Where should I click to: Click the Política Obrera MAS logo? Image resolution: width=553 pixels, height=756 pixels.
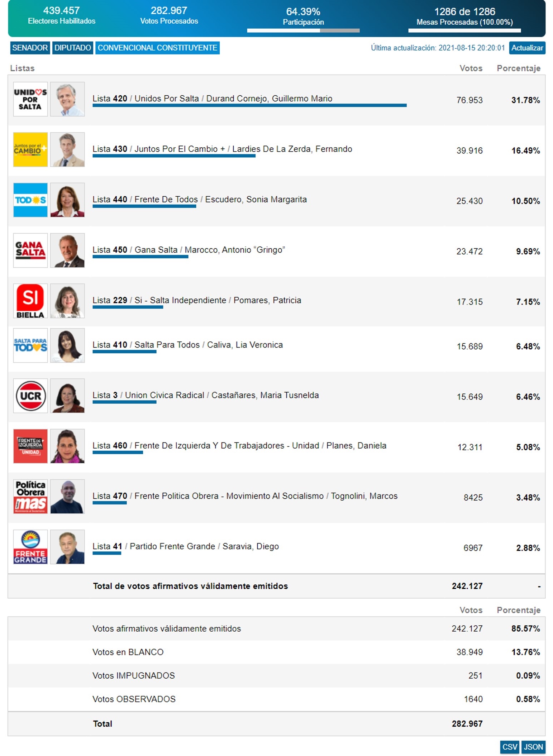coord(30,497)
